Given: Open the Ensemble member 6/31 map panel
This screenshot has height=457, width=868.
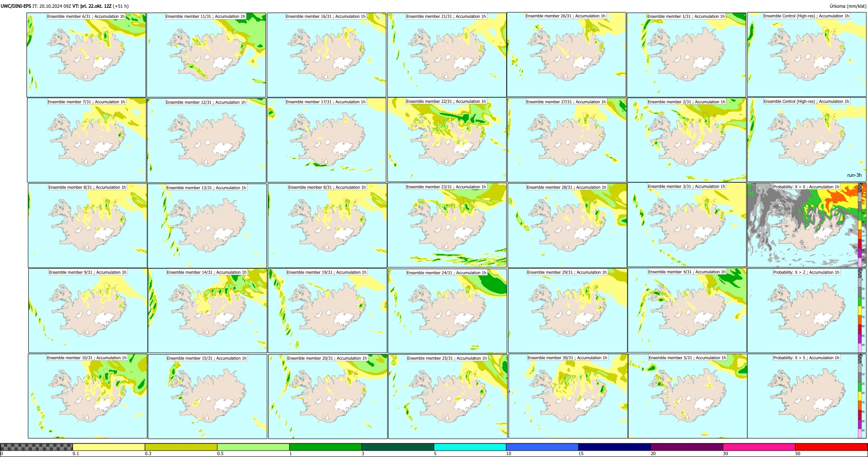Looking at the screenshot, I should point(86,55).
